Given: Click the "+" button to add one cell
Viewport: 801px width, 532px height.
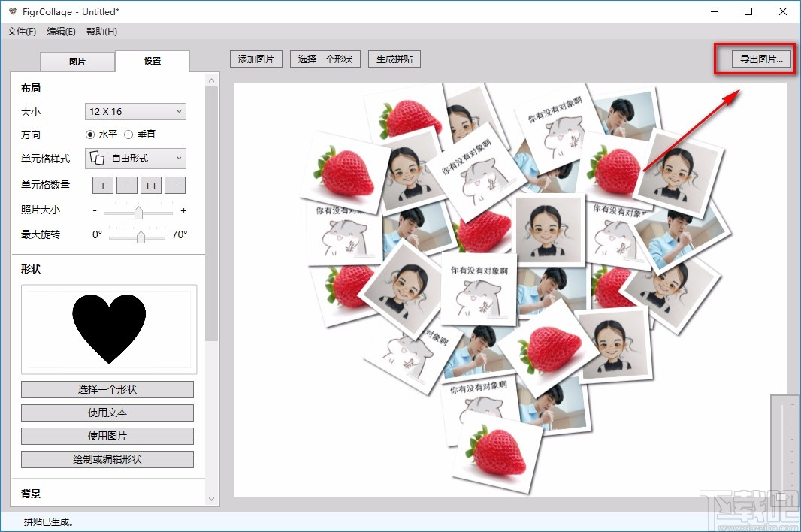Looking at the screenshot, I should tap(102, 185).
